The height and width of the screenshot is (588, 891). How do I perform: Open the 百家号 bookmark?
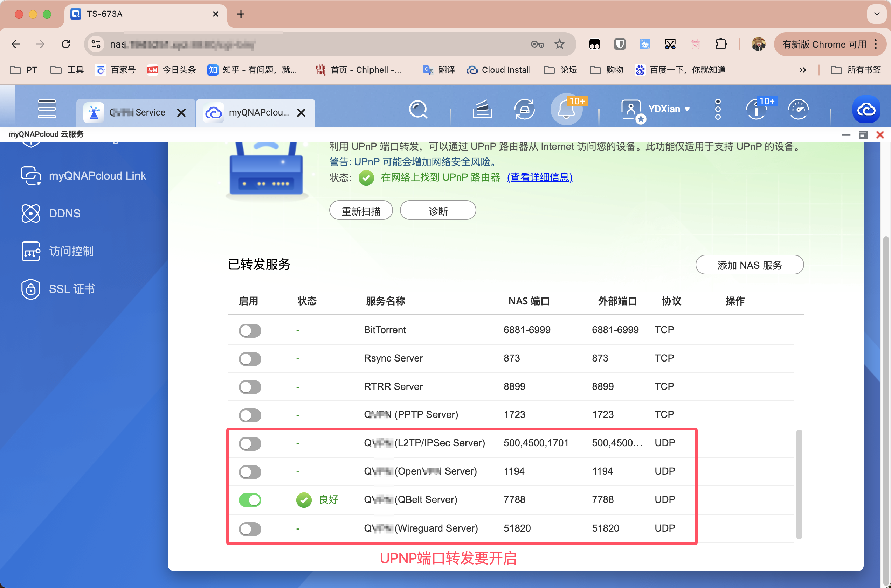pos(116,70)
